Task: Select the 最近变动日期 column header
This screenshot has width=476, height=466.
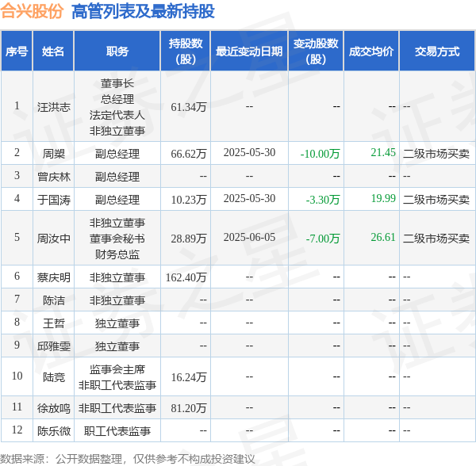Action: [x=249, y=52]
